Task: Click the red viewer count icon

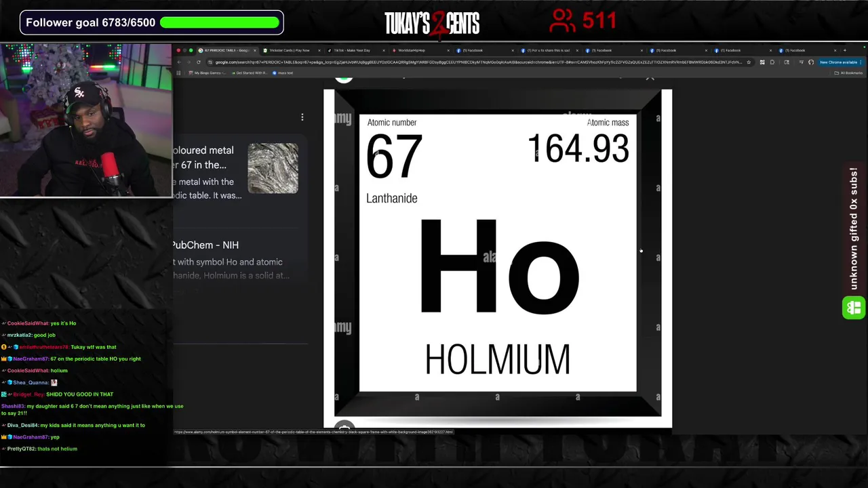Action: point(562,21)
